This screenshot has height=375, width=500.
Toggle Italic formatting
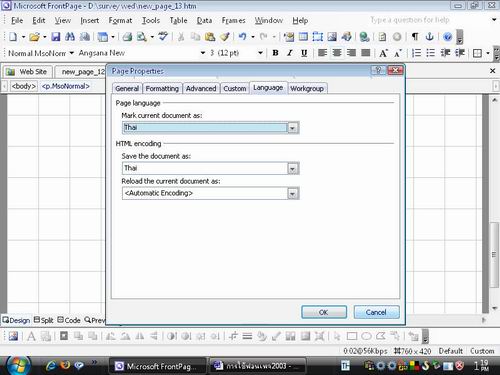click(290, 53)
